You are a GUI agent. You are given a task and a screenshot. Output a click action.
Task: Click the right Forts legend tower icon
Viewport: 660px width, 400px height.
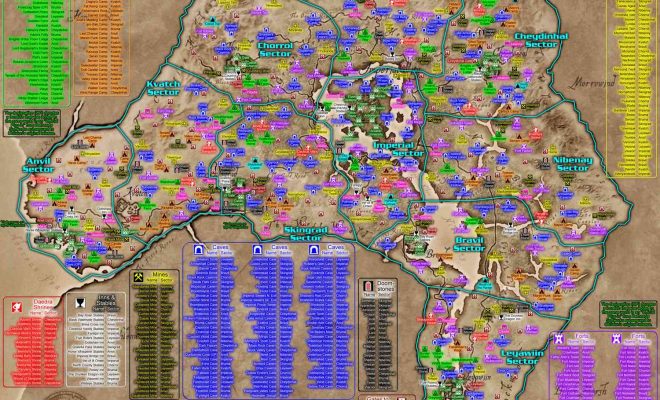617,339
